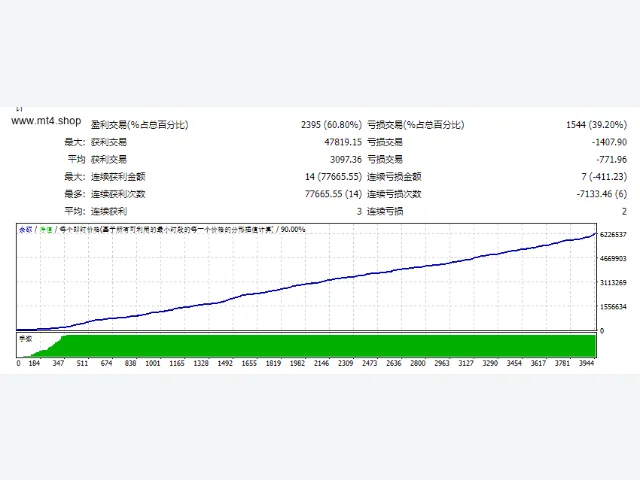The width and height of the screenshot is (640, 480).
Task: Click the 674 x-axis tick label
Action: pos(107,363)
